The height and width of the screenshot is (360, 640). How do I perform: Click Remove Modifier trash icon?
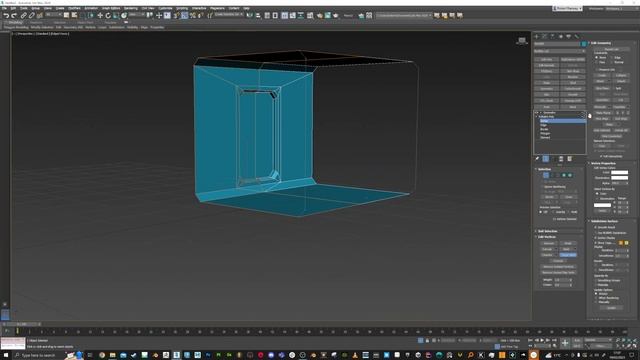click(561, 159)
